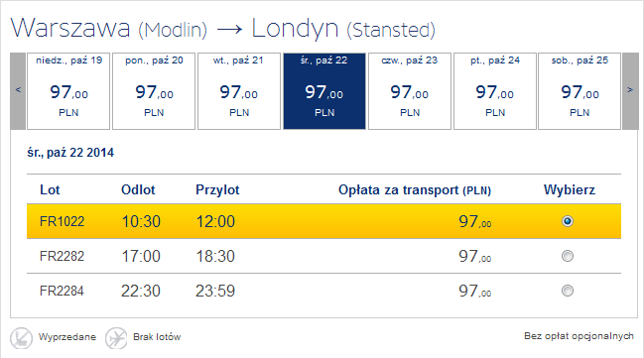Click the previous week left arrow

(18, 91)
